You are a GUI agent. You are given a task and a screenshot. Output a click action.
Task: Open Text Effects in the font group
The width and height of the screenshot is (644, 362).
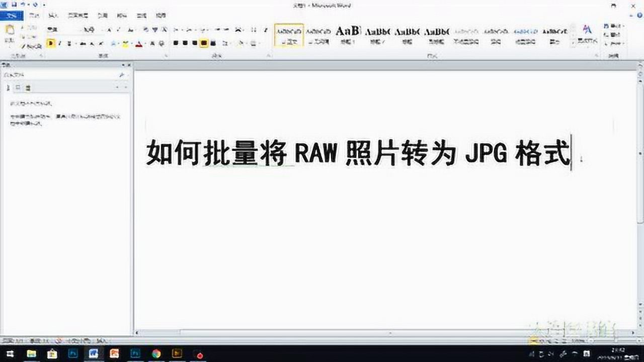click(x=114, y=43)
